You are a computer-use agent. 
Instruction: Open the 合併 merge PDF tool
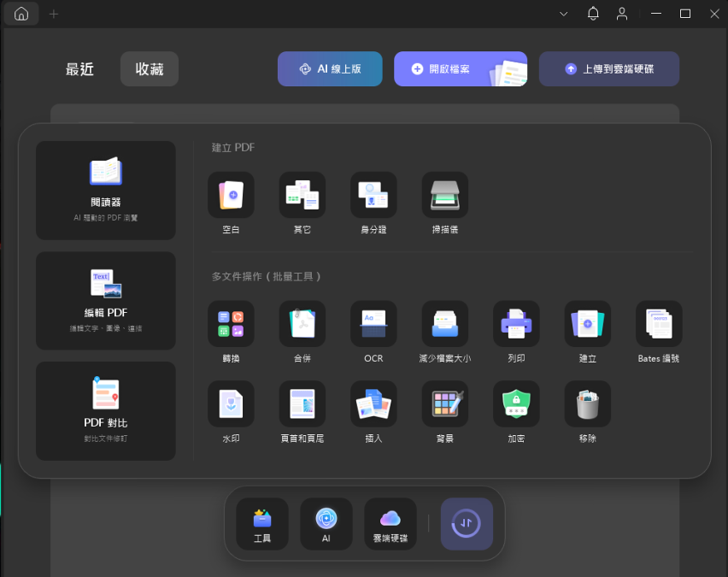pyautogui.click(x=302, y=323)
